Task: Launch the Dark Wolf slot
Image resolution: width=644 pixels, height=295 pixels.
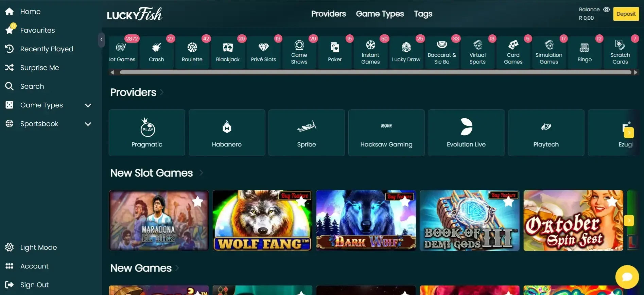Action: [366, 221]
